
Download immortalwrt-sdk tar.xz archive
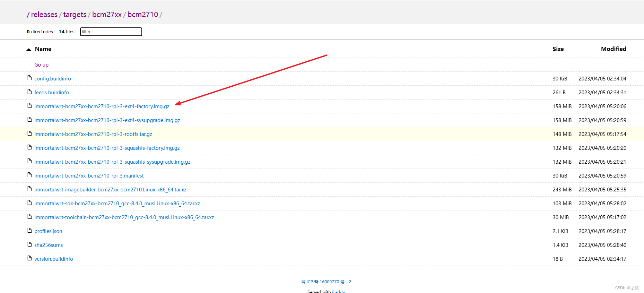[117, 204]
